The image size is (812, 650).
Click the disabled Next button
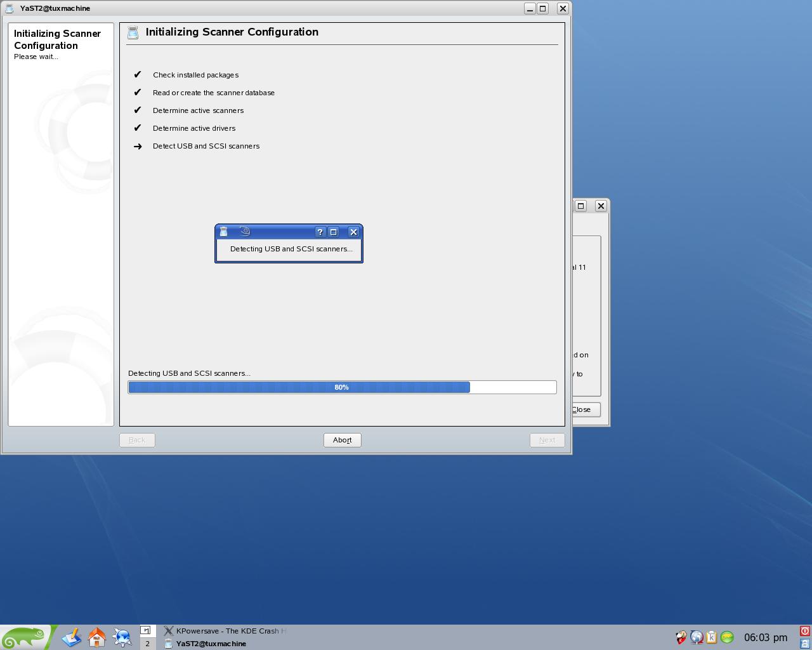pyautogui.click(x=547, y=440)
